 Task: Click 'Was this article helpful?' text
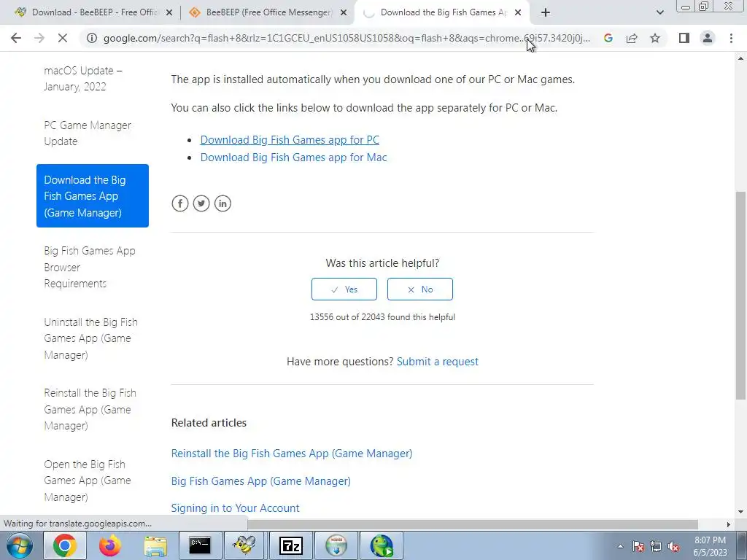click(x=382, y=262)
